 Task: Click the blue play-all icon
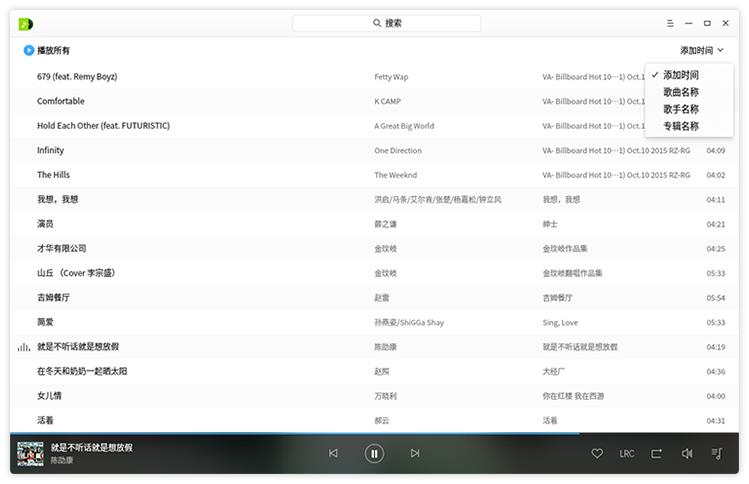[x=29, y=50]
